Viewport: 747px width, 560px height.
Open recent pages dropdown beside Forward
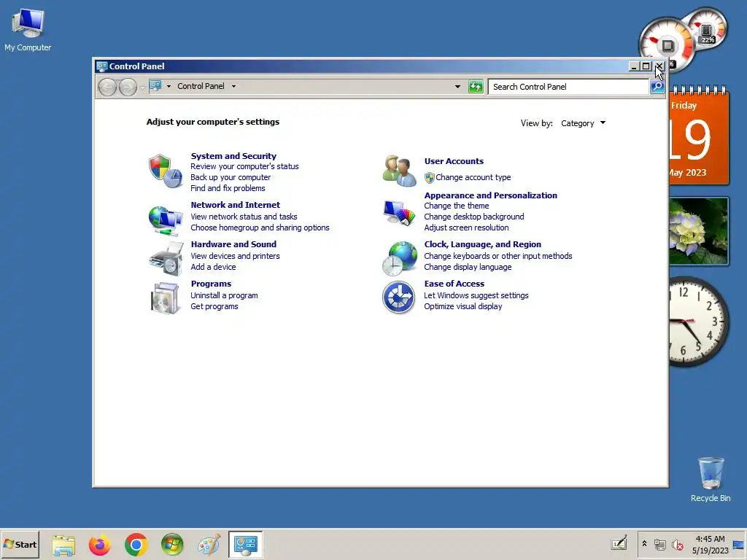click(x=142, y=88)
